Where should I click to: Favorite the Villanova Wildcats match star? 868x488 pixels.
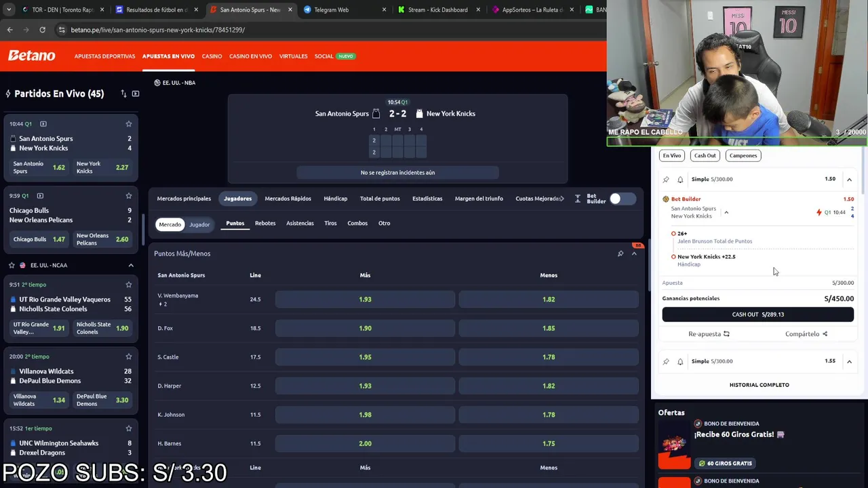pyautogui.click(x=128, y=357)
